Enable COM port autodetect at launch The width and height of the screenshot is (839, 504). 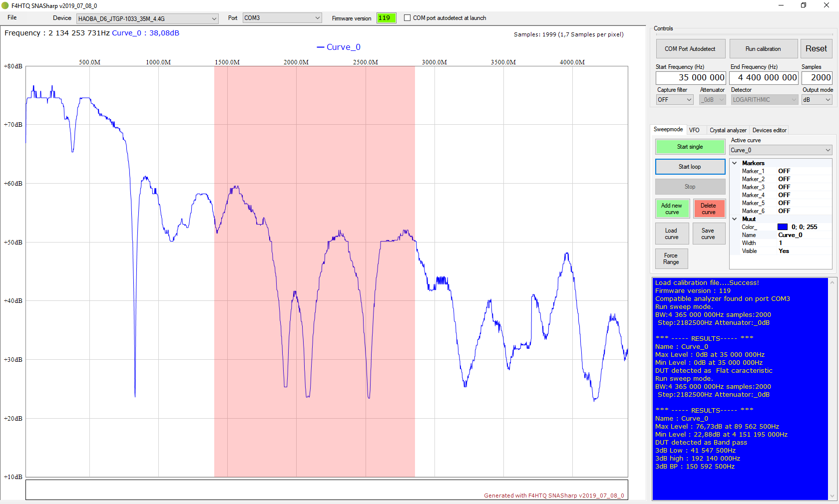click(408, 18)
